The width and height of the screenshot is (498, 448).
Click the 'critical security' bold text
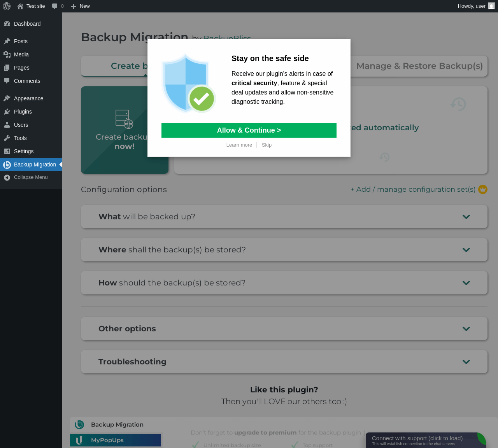coord(254,83)
